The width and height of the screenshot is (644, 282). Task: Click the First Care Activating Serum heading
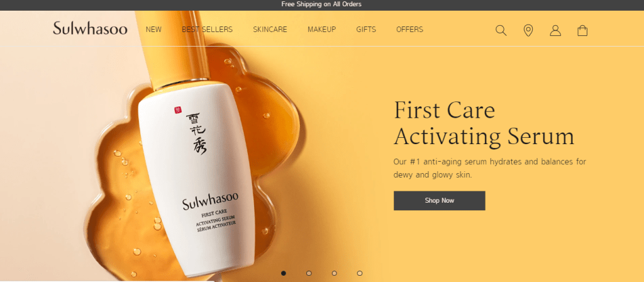[x=484, y=123]
